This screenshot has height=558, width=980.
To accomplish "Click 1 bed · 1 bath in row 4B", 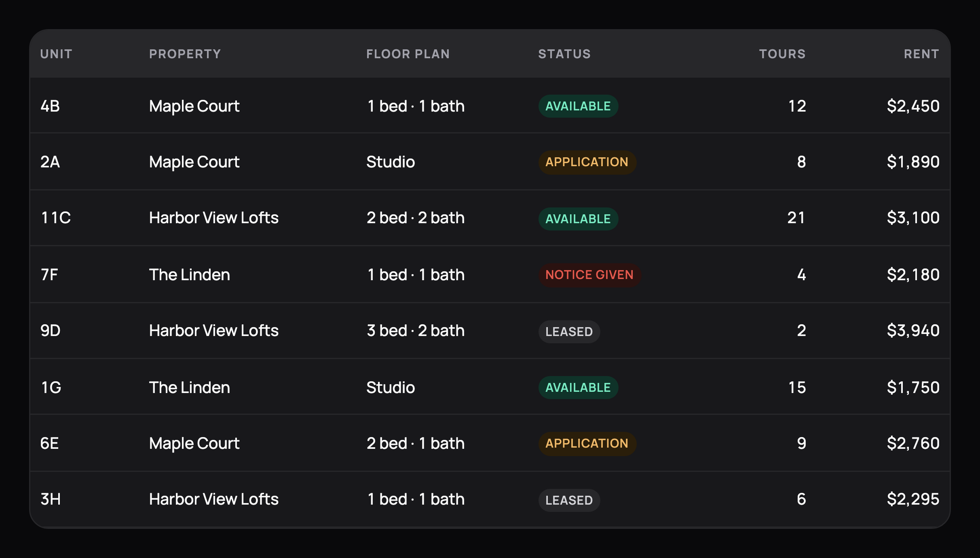I will coord(416,106).
